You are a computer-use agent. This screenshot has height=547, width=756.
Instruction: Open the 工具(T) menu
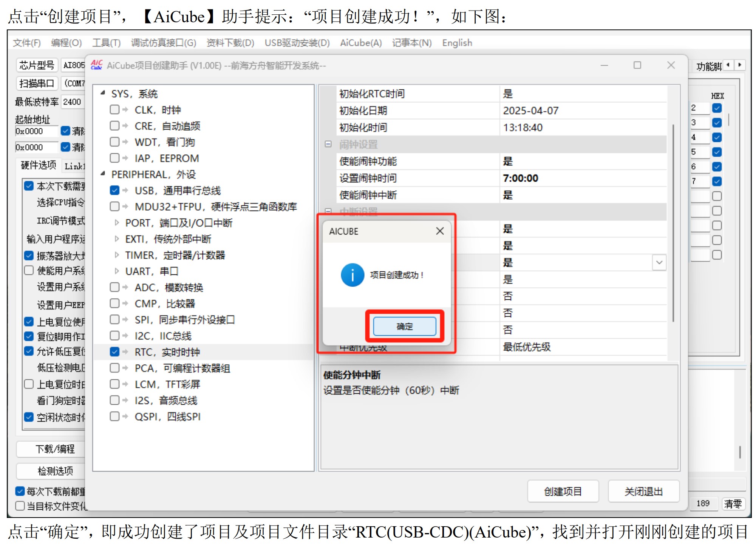point(106,43)
